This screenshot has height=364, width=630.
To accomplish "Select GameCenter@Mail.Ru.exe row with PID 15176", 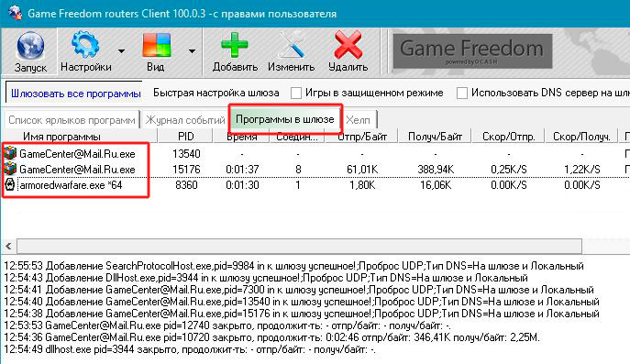I will (315, 169).
